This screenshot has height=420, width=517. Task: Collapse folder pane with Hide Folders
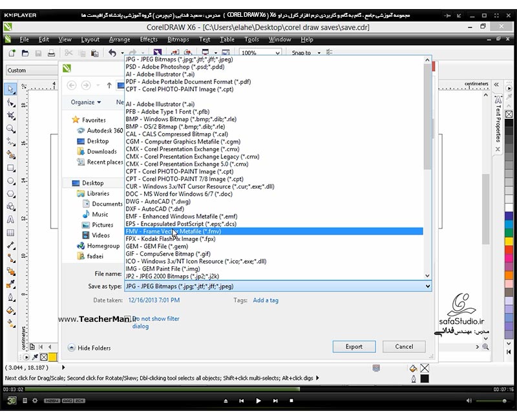[89, 348]
